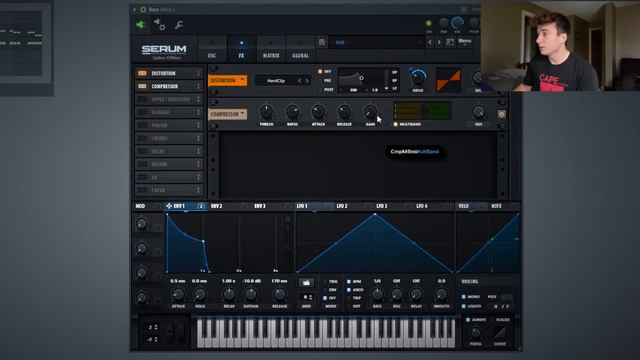Click the compressor gain reduction meter
640x360 pixels.
[x=422, y=111]
